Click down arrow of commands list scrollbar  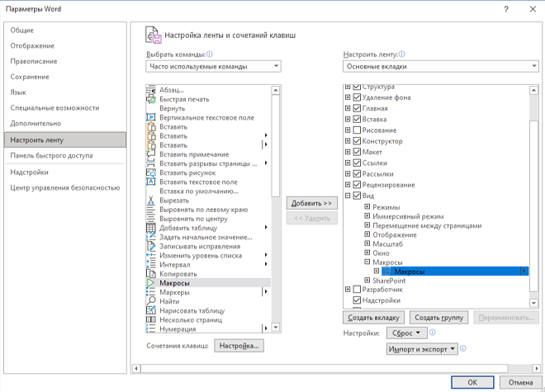(276, 328)
